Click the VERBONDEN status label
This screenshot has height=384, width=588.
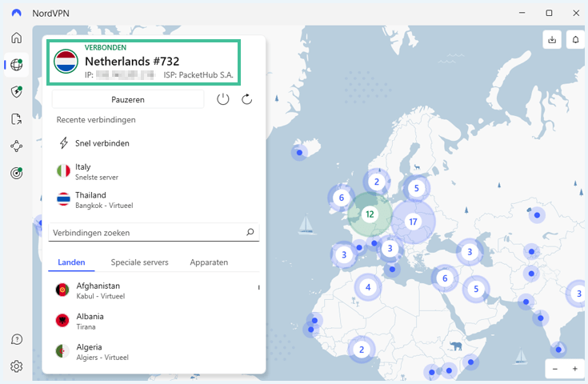pos(106,48)
